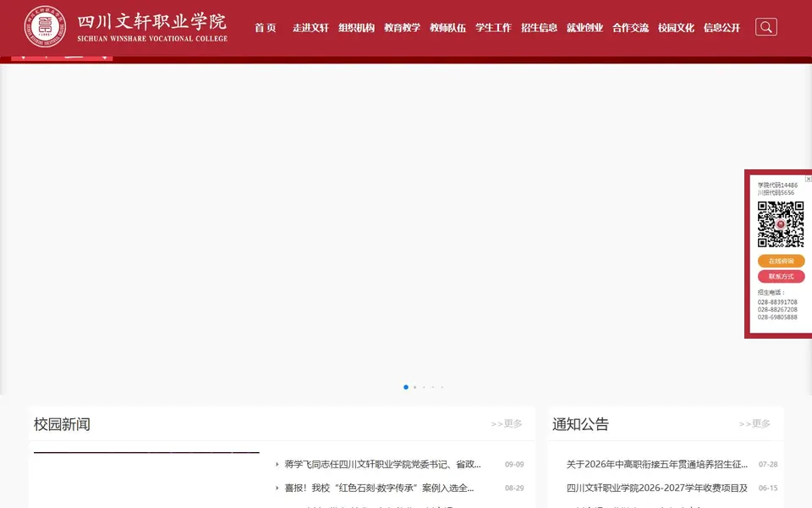Select the first carousel dot
The height and width of the screenshot is (508, 812).
(406, 387)
